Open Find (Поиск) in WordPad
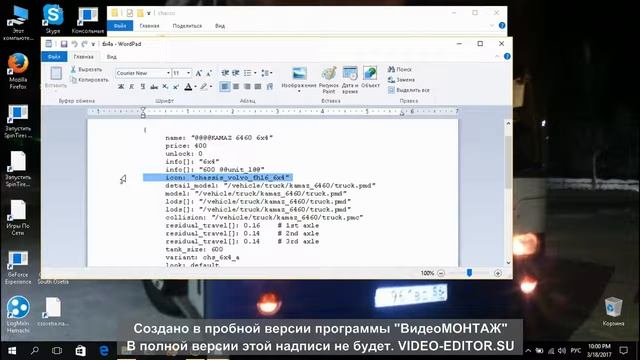This screenshot has height=360, width=640. click(400, 69)
